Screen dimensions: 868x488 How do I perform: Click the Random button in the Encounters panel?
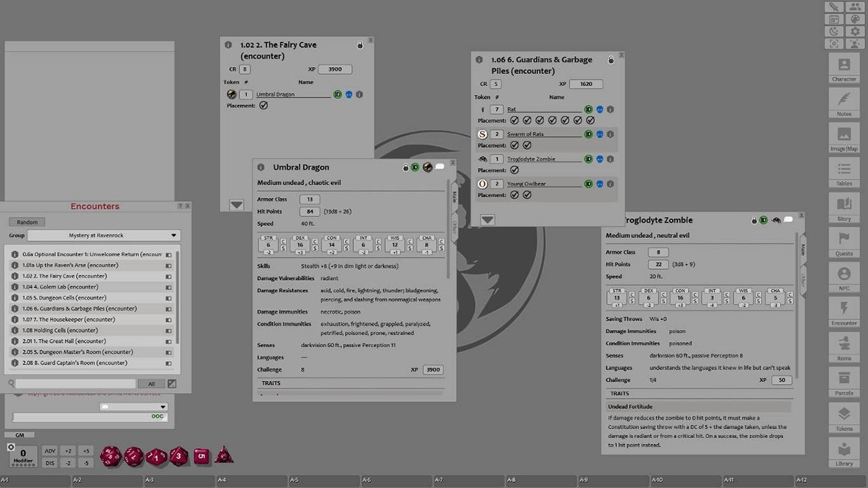[26, 222]
